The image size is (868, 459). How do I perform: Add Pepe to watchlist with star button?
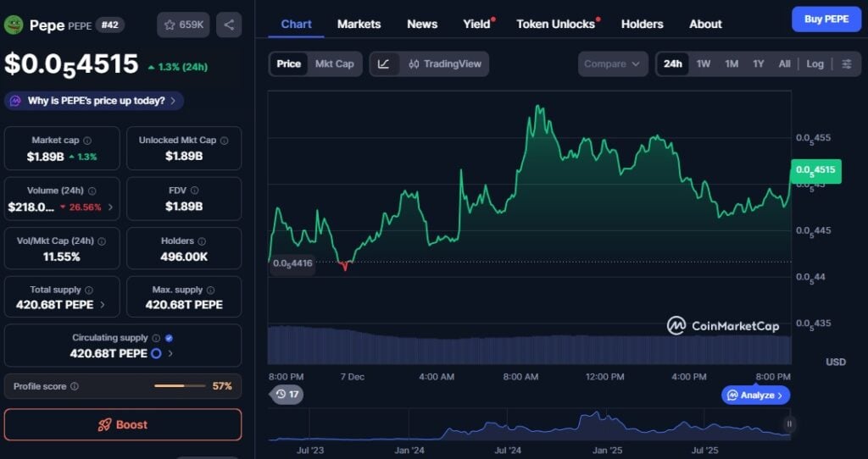pos(183,25)
